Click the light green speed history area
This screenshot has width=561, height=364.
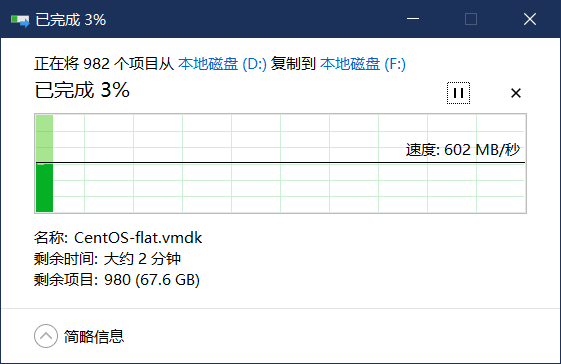click(x=45, y=138)
